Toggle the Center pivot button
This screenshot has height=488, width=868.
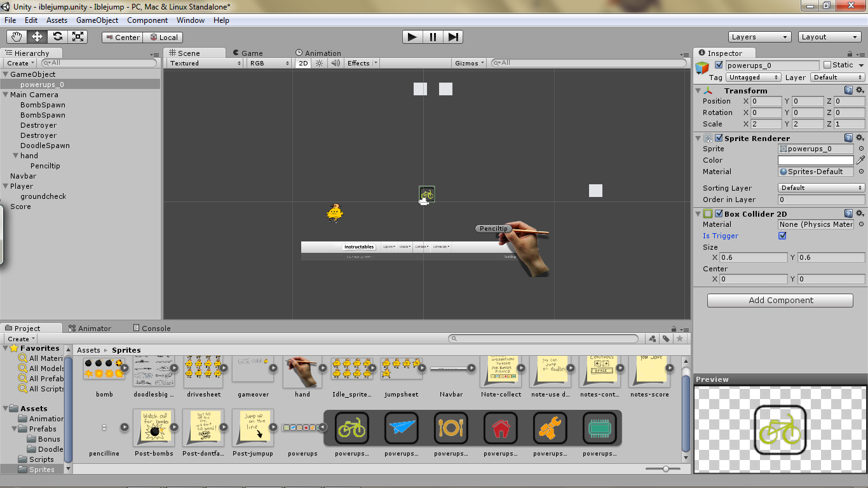[122, 37]
